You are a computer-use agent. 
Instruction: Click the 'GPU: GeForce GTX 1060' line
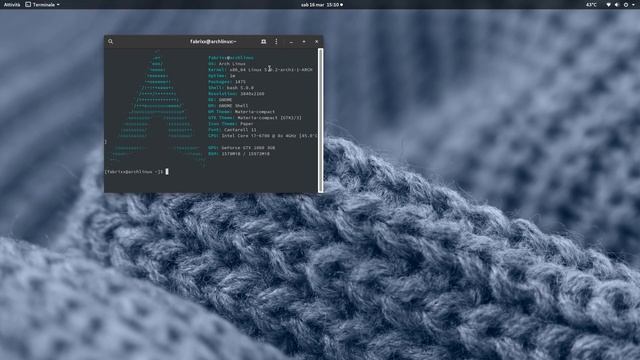(x=242, y=148)
